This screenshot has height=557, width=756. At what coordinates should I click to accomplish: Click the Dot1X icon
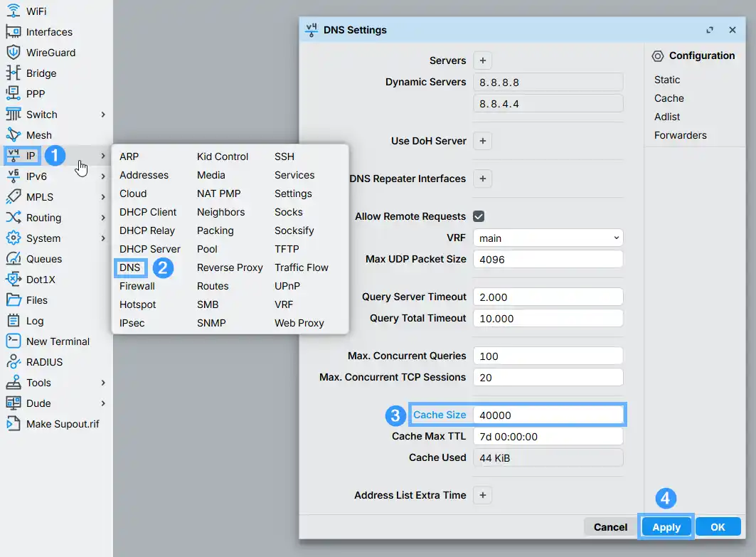click(13, 280)
